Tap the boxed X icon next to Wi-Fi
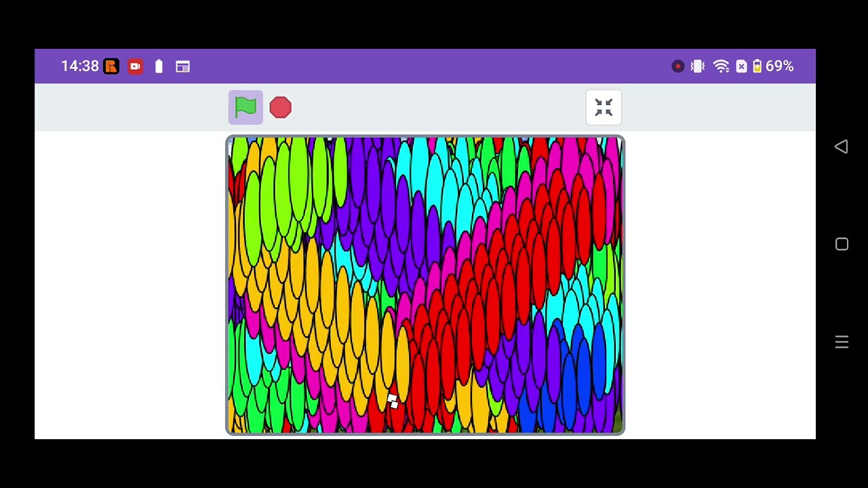 coord(741,66)
